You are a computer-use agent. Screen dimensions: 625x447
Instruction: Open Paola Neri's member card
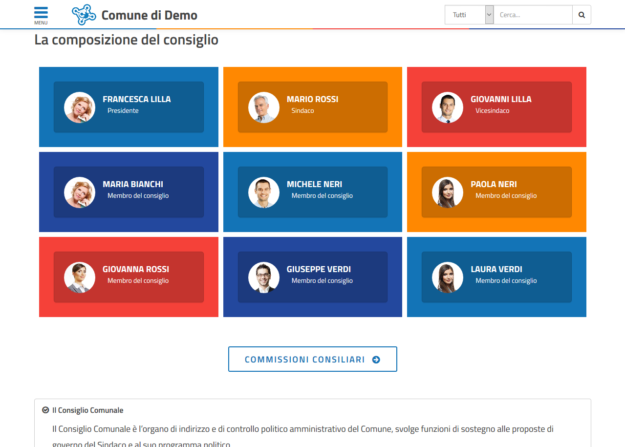pos(496,192)
